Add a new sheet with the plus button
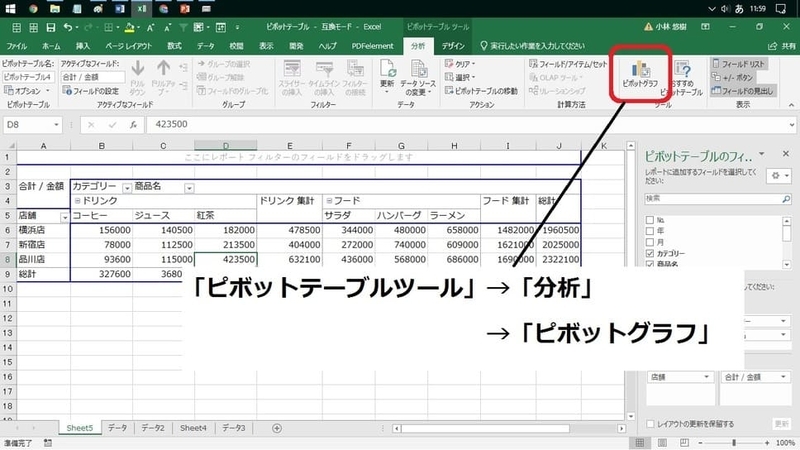800x450 pixels. click(x=277, y=429)
